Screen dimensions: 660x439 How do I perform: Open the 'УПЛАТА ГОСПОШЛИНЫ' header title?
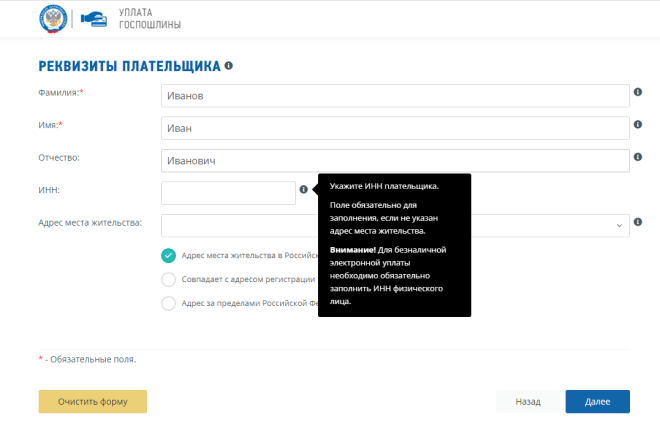[x=150, y=19]
